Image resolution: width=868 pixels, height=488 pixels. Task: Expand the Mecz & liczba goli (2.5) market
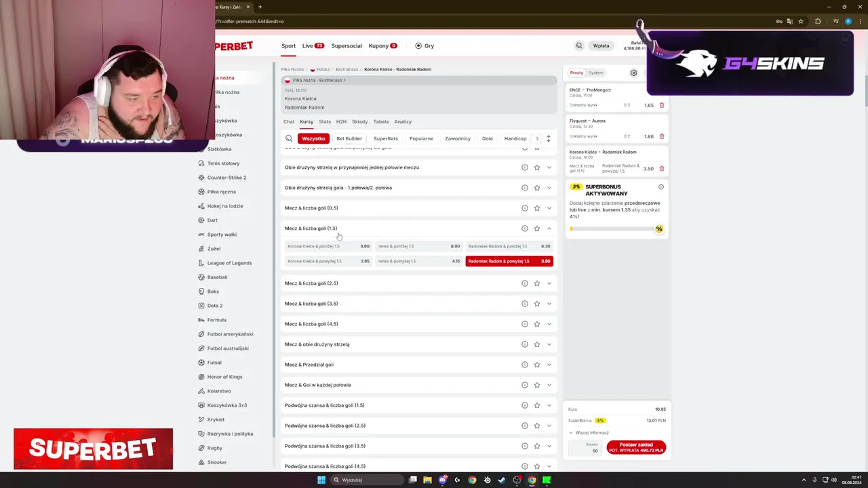point(549,283)
